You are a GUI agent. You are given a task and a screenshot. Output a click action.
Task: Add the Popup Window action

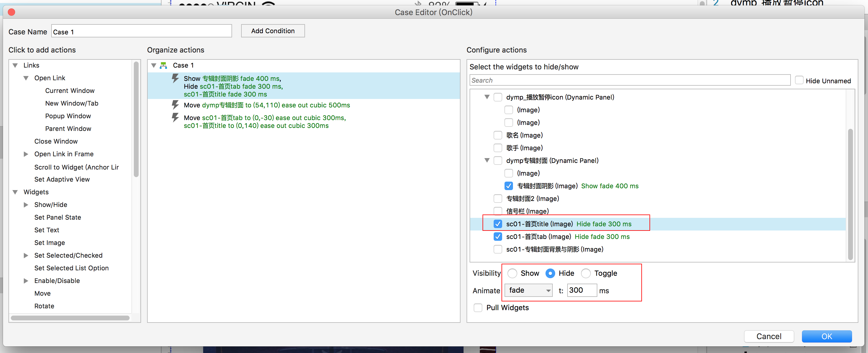[x=68, y=116]
